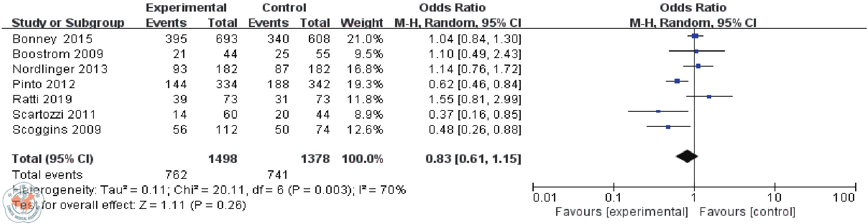Image resolution: width=868 pixels, height=224 pixels.
Task: Click the Scartozzi 2011 blue square marker
Action: (x=658, y=112)
